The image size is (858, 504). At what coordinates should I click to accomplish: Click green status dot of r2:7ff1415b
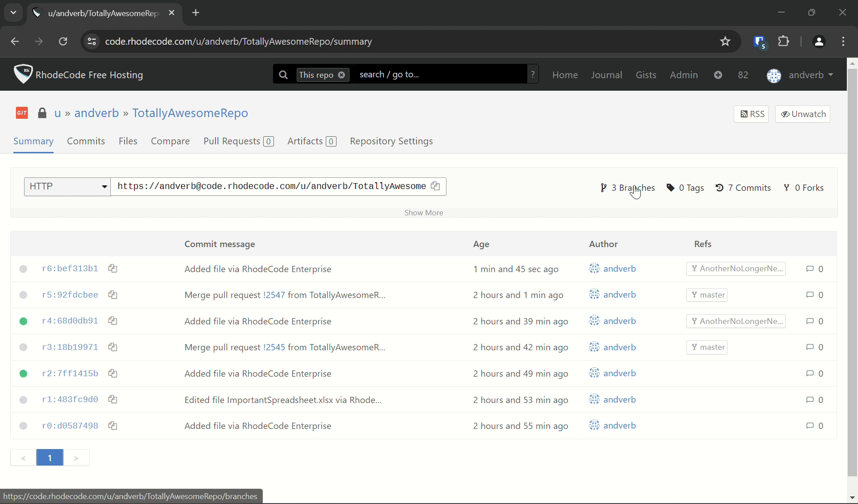point(24,374)
